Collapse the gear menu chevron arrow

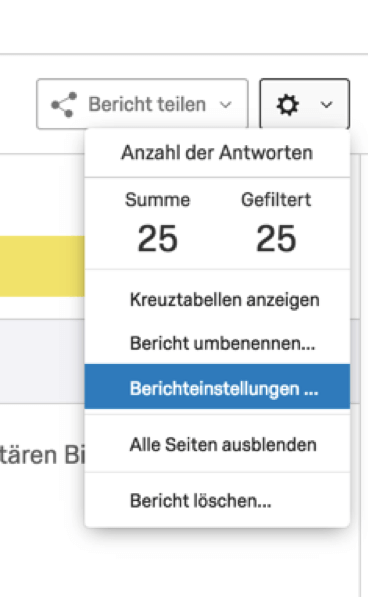tap(327, 105)
